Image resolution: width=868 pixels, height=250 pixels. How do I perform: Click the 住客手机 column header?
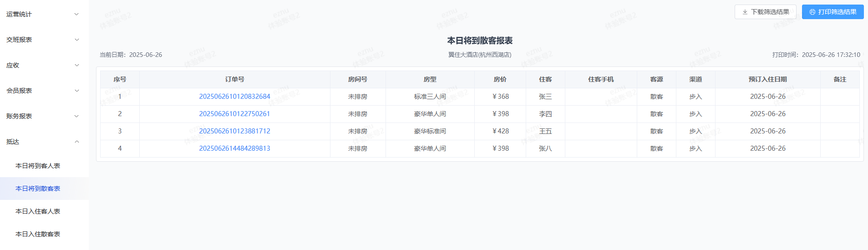point(601,79)
